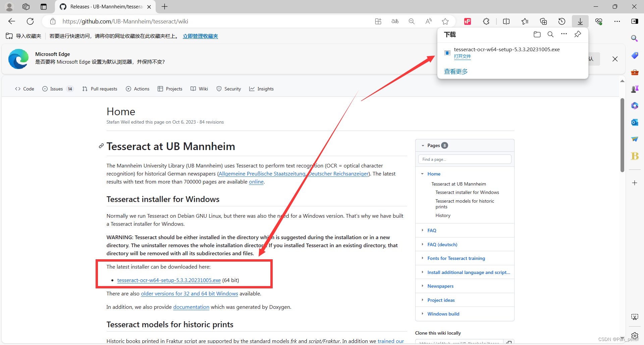
Task: Open the Projects tab
Action: click(170, 89)
